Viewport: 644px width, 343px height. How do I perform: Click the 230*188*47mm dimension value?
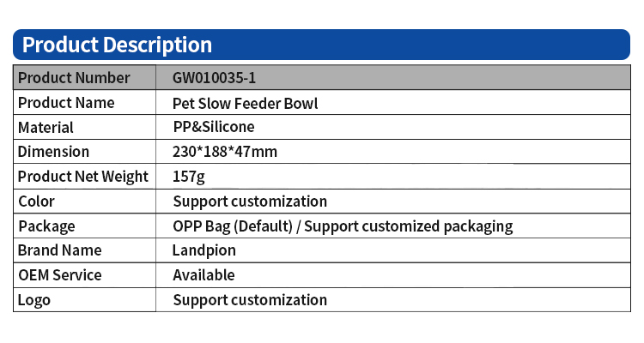tap(225, 152)
